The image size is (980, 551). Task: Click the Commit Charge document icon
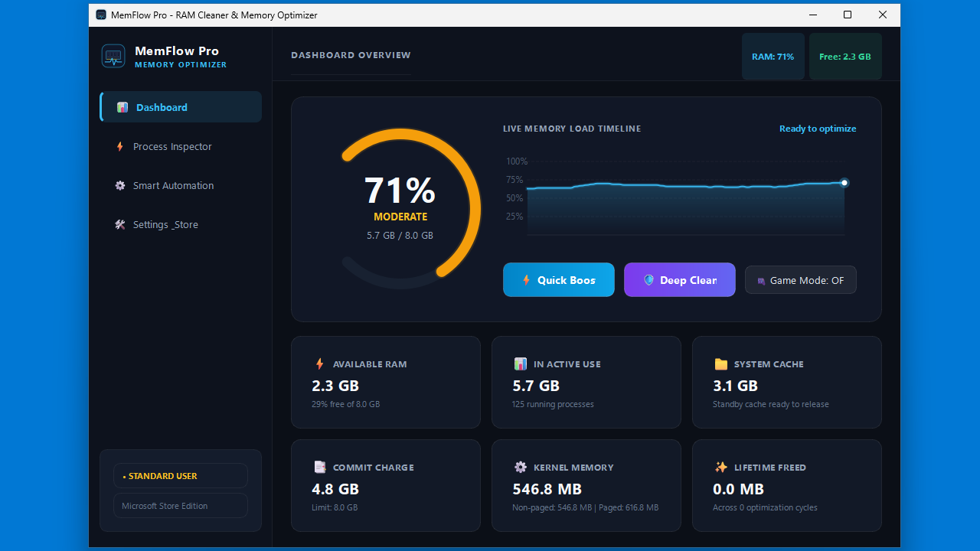(x=320, y=467)
